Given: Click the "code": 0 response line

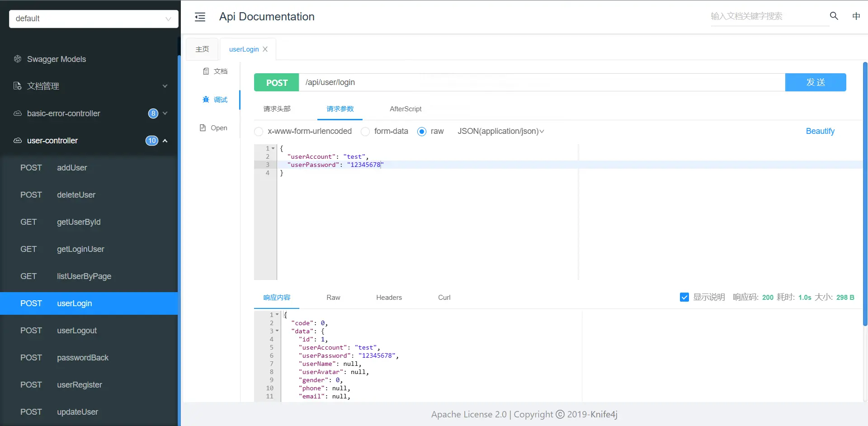Looking at the screenshot, I should 310,323.
